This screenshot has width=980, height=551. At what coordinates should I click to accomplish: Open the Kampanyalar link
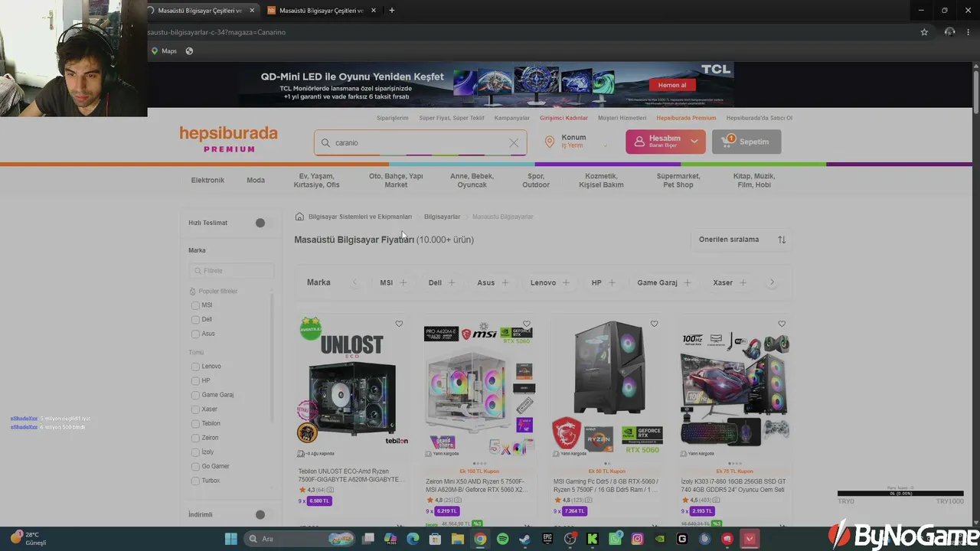click(512, 118)
